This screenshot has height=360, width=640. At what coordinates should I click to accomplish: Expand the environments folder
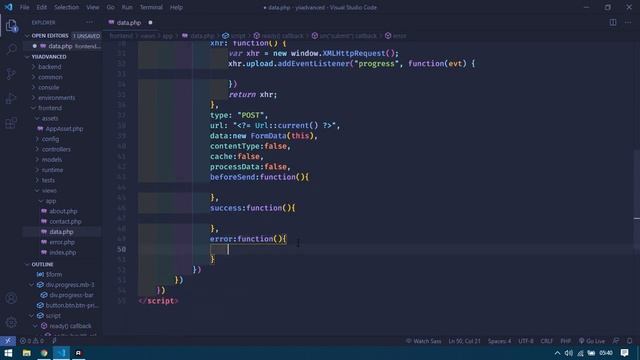[56, 98]
